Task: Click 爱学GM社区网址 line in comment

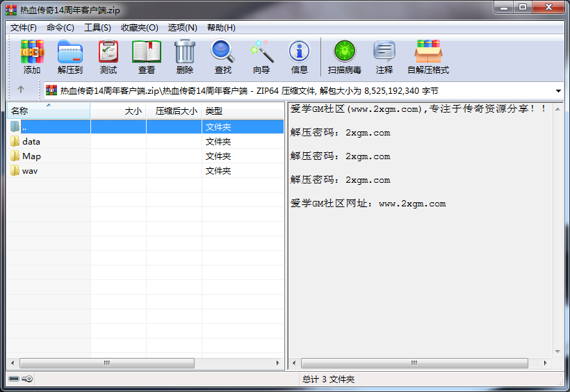Action: point(368,203)
